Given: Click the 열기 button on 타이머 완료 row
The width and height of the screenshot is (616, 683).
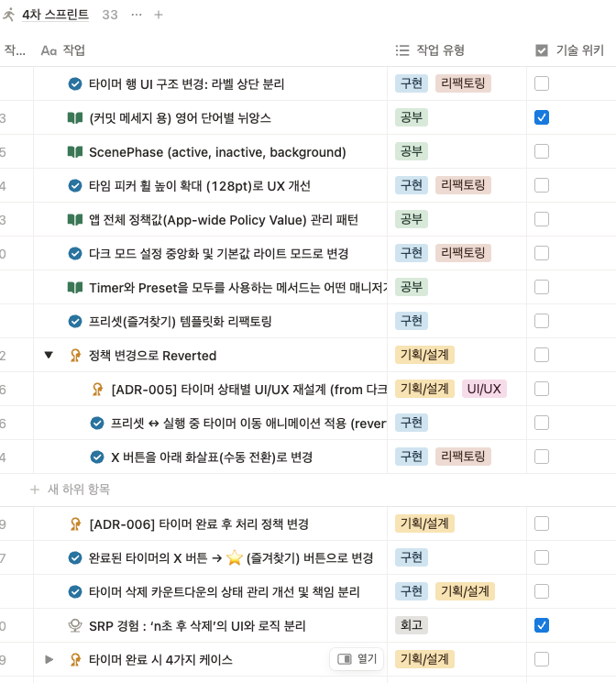Looking at the screenshot, I should tap(357, 659).
